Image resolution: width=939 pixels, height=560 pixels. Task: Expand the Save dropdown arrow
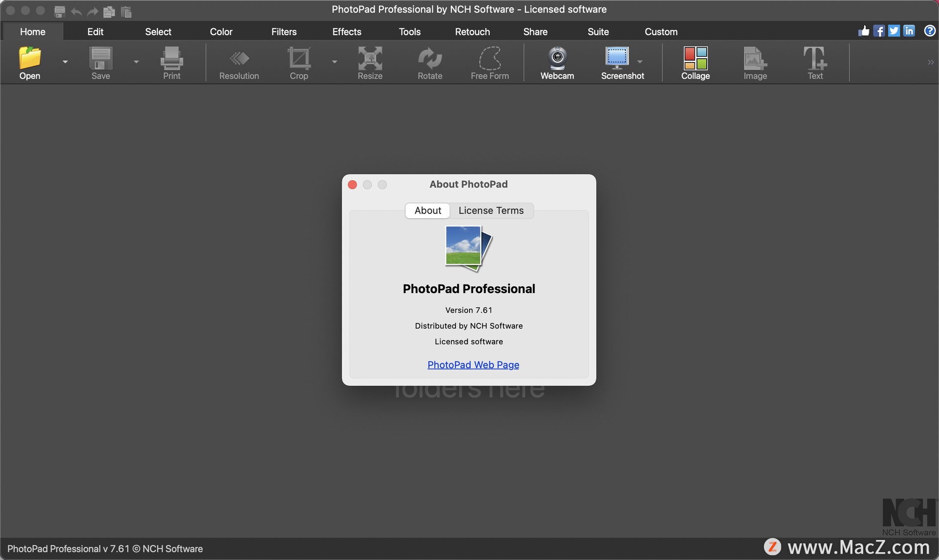tap(136, 62)
